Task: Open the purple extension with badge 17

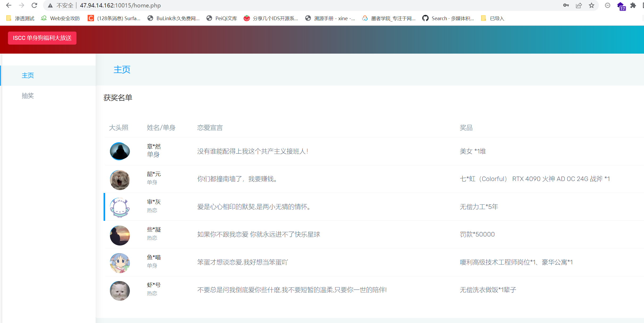Action: [x=621, y=6]
